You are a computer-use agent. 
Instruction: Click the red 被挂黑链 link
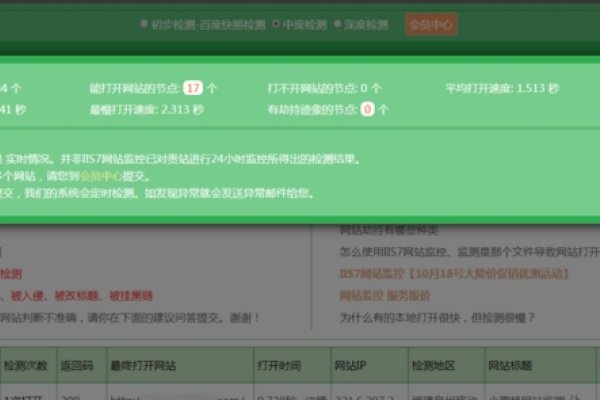pos(131,296)
